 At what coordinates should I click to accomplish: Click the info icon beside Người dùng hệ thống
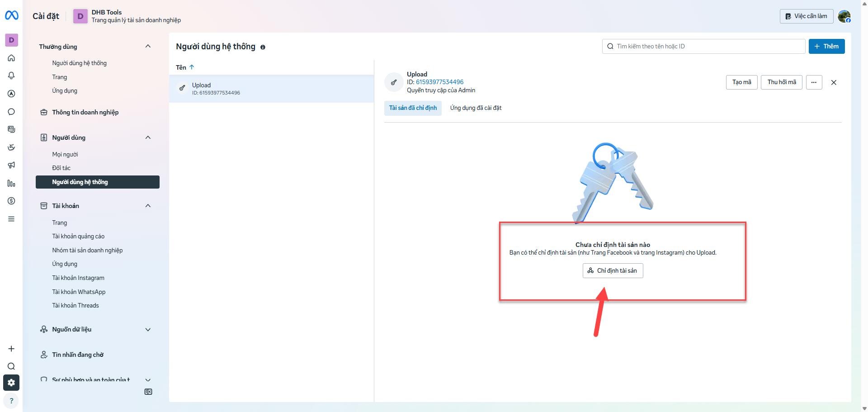pyautogui.click(x=263, y=47)
